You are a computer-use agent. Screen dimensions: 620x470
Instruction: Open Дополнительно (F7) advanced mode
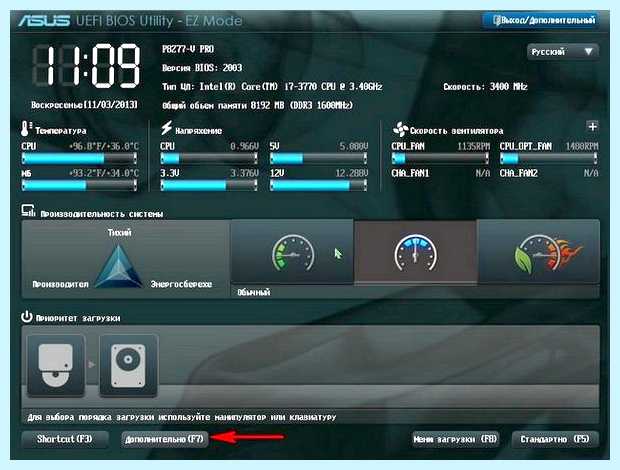coord(164,439)
